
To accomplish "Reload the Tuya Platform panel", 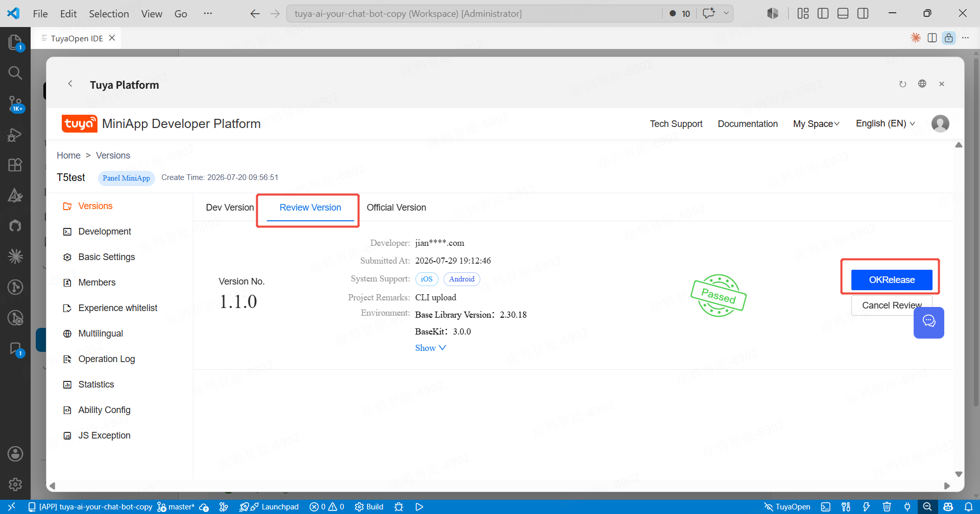I will coord(902,84).
